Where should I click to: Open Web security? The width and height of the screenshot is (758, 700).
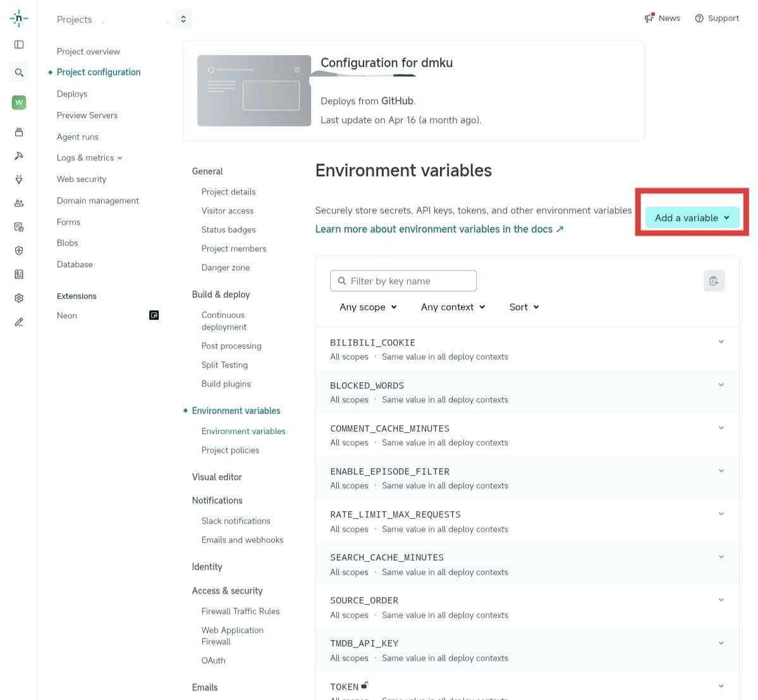(81, 179)
